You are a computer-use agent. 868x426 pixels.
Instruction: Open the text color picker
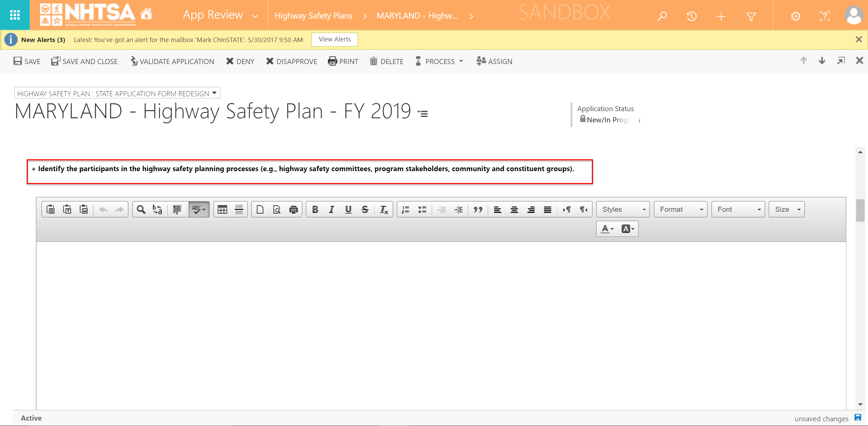(x=607, y=229)
